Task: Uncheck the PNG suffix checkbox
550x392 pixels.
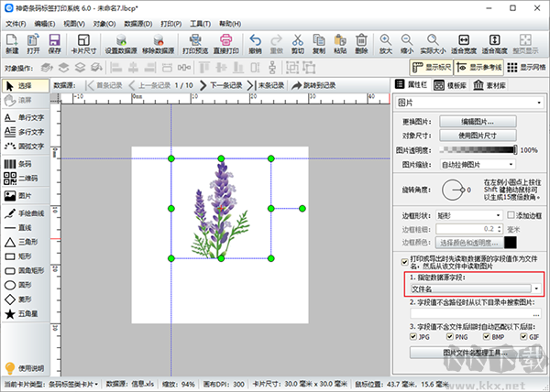Action: [x=450, y=337]
